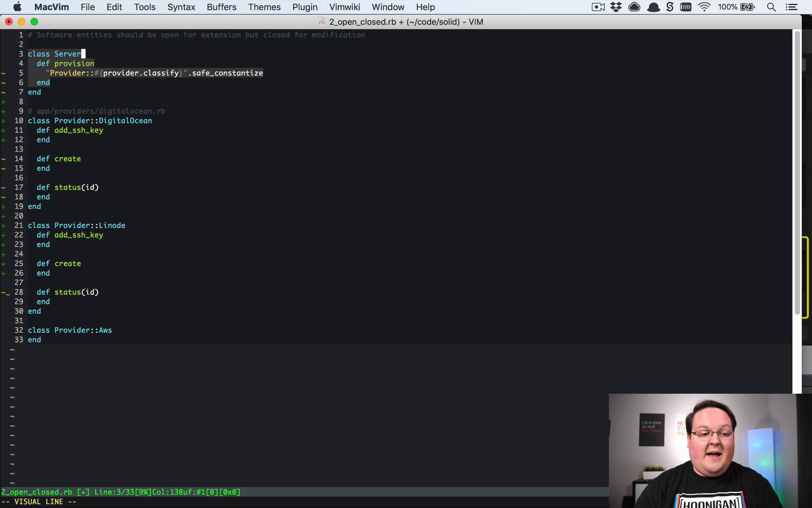This screenshot has height=508, width=812.
Task: Open the Vimwiki menu
Action: [345, 7]
